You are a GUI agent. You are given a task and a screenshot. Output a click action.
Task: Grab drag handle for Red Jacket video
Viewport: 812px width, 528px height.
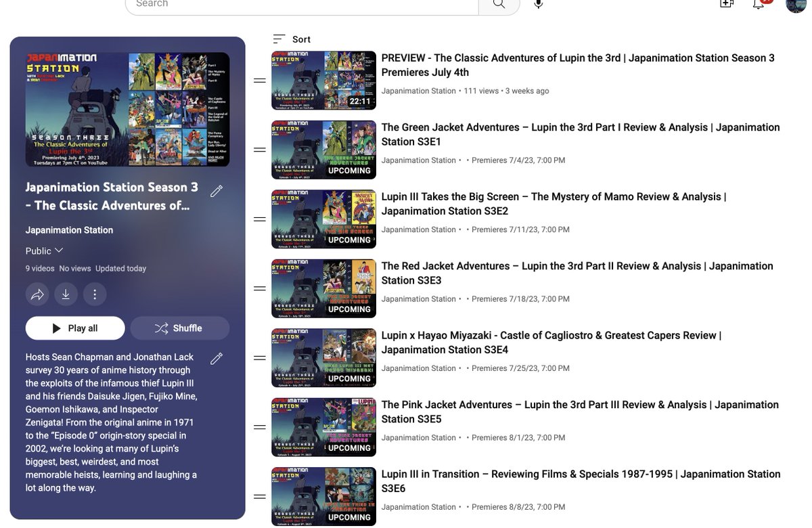click(259, 288)
